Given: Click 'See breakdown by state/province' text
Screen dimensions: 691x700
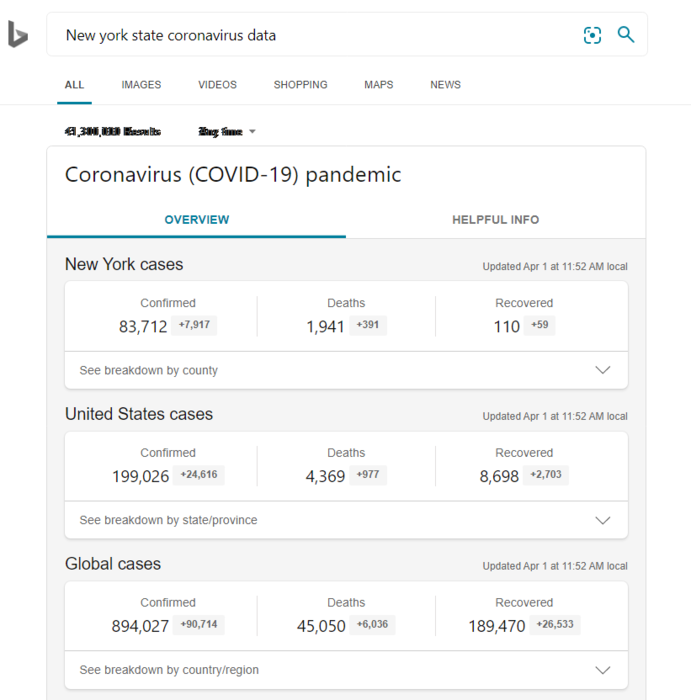Looking at the screenshot, I should [168, 520].
